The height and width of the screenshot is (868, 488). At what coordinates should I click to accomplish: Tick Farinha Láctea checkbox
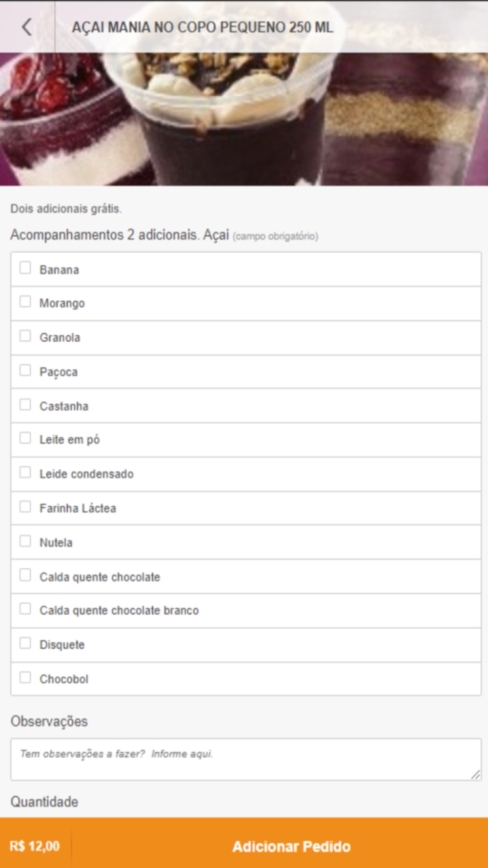25,507
